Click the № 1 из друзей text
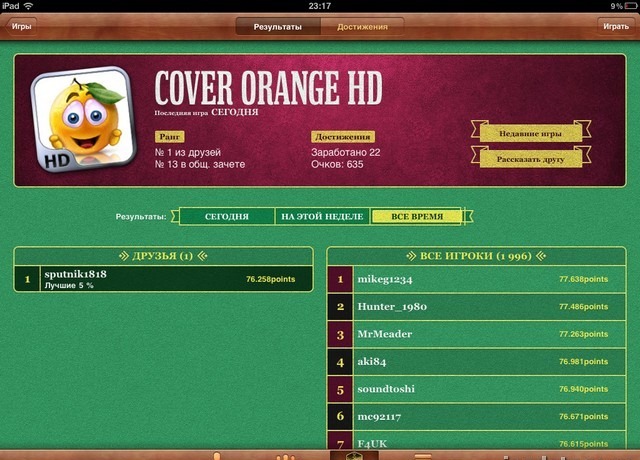Viewport: 640px width, 460px height. (x=188, y=153)
